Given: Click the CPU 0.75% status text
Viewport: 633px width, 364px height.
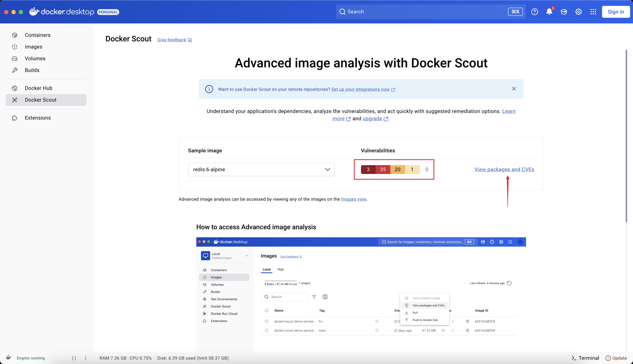Looking at the screenshot, I should (140, 358).
